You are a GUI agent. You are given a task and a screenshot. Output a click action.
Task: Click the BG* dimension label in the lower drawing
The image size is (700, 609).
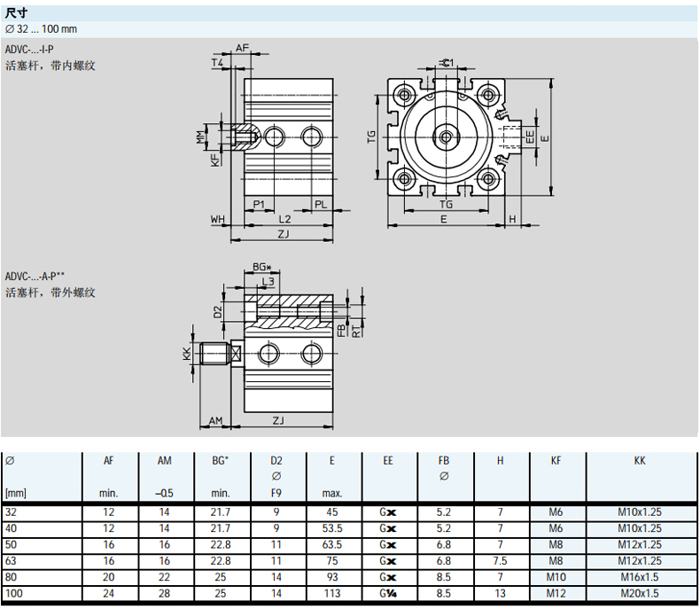click(x=261, y=267)
